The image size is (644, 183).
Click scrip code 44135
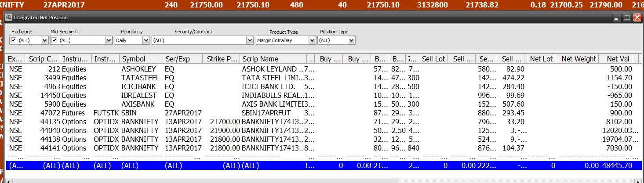coord(51,122)
